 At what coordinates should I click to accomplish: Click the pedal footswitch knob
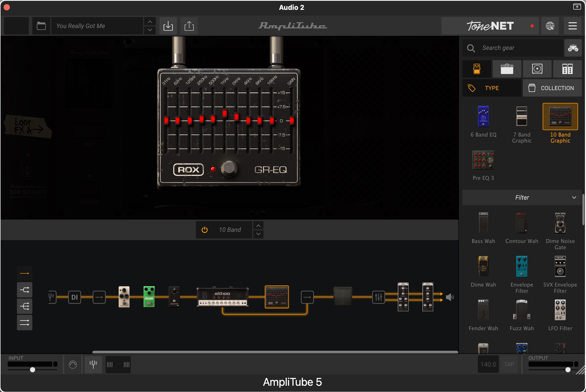coord(229,169)
